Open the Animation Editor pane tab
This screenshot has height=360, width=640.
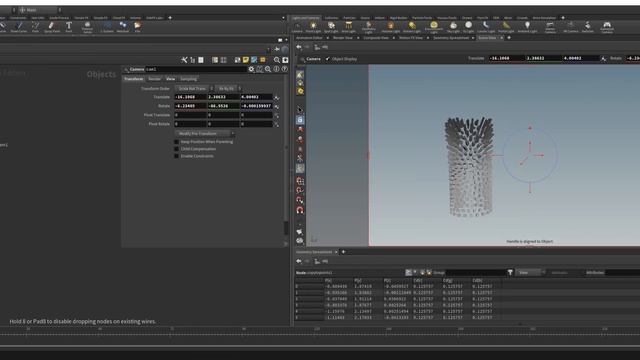tap(309, 38)
